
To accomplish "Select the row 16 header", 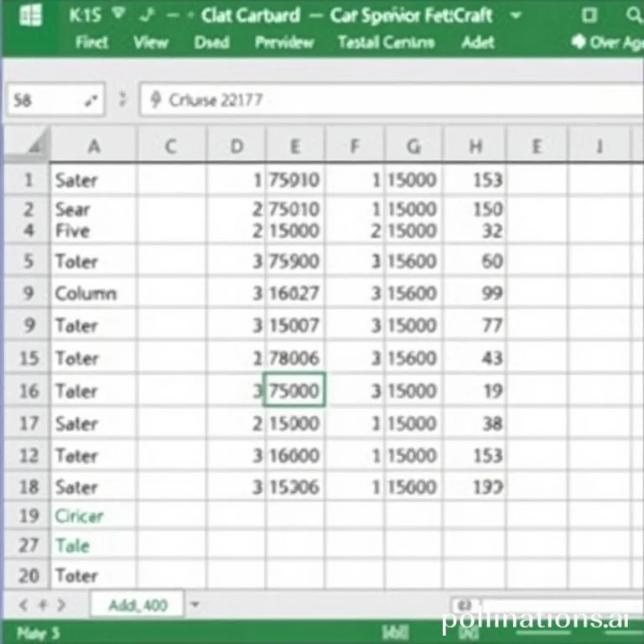I will [29, 391].
